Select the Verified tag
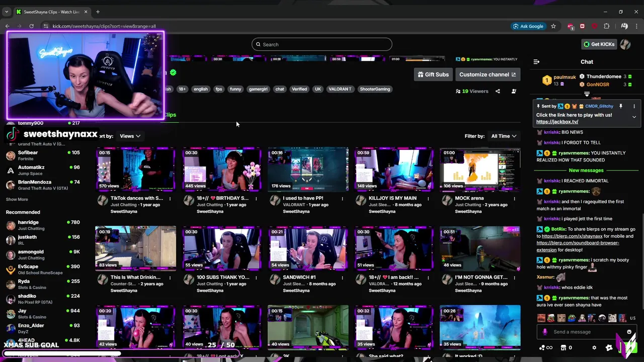 [299, 89]
